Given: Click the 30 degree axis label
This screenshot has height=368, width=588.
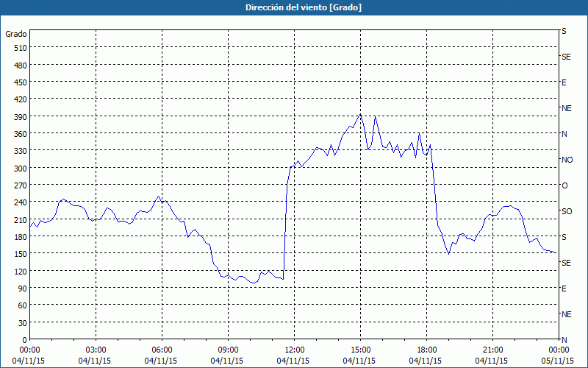Looking at the screenshot, I should coord(23,323).
